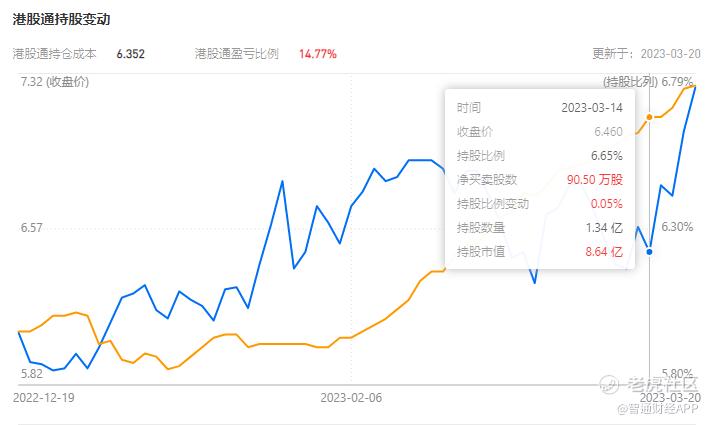This screenshot has width=712, height=425.
Task: Click the 7.32 (收盘价) axis label
Action: [x=54, y=82]
